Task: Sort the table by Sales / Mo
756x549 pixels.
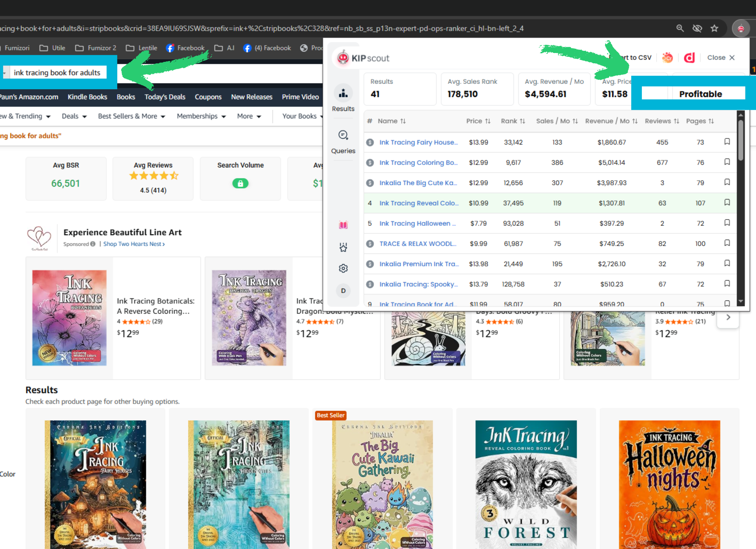Action: 557,121
